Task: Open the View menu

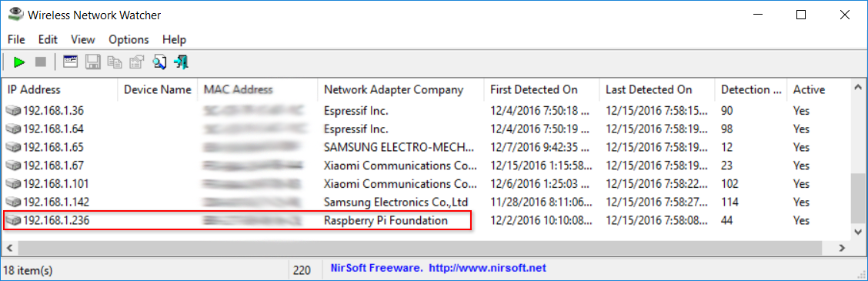Action: tap(83, 39)
